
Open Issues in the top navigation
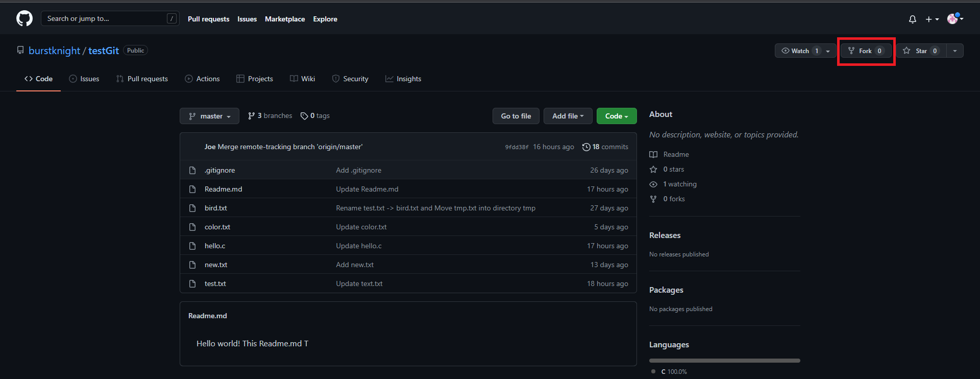247,19
